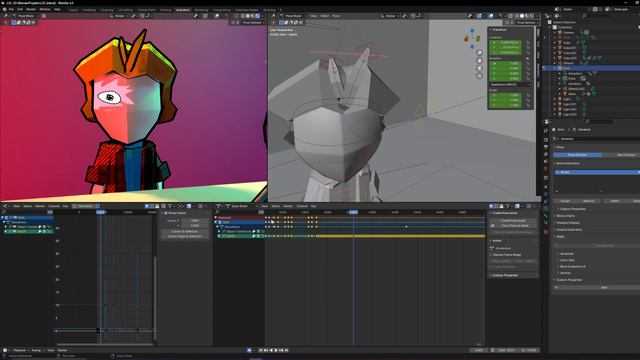
Task: Toggle the Scale X lock icon
Action: pos(528,95)
